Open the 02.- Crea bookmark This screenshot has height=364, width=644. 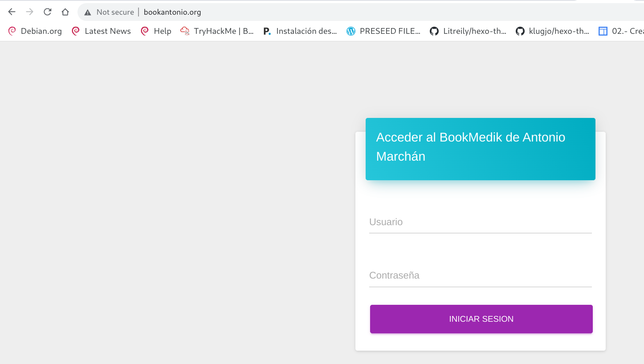pos(621,31)
